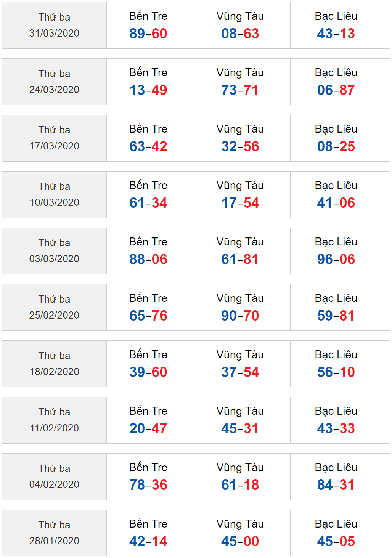Image resolution: width=392 pixels, height=558 pixels.
Task: Click the 31/03/2020 date cell
Action: pyautogui.click(x=54, y=25)
